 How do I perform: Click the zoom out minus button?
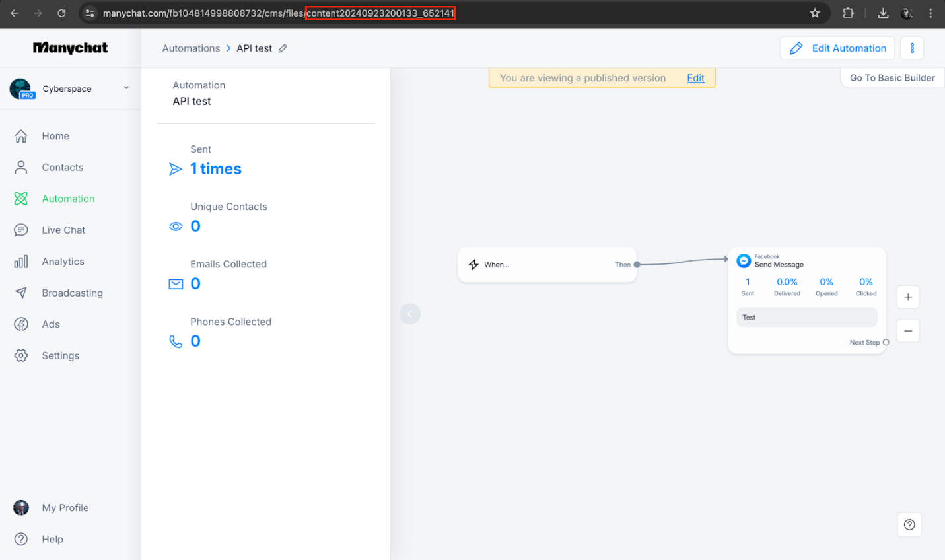point(908,331)
